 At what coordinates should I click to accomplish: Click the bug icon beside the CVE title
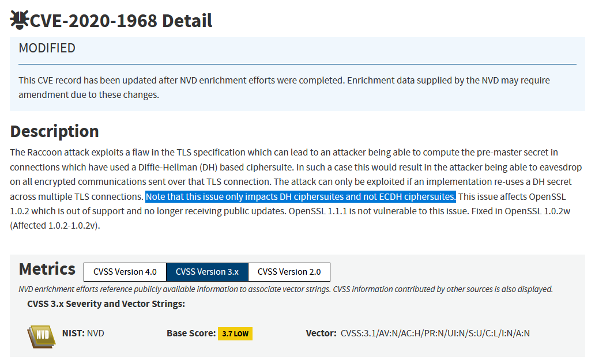point(19,21)
